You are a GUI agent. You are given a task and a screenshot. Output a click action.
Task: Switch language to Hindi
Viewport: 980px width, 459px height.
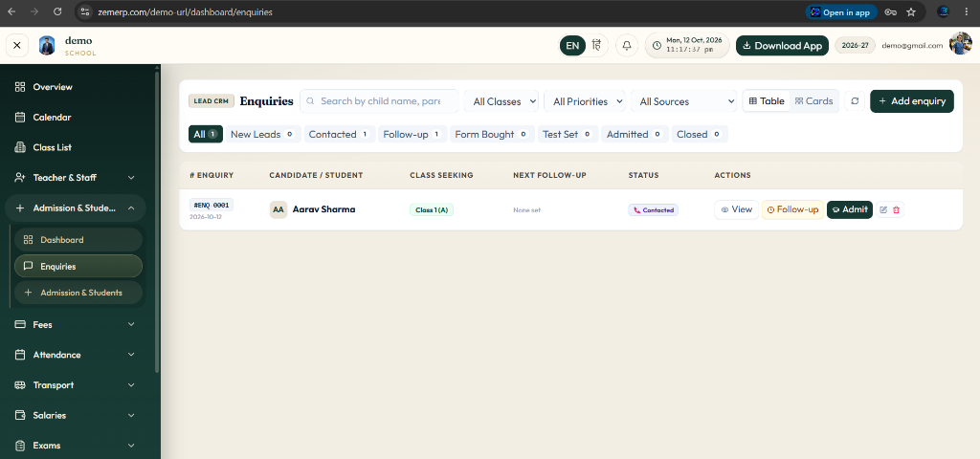click(596, 46)
